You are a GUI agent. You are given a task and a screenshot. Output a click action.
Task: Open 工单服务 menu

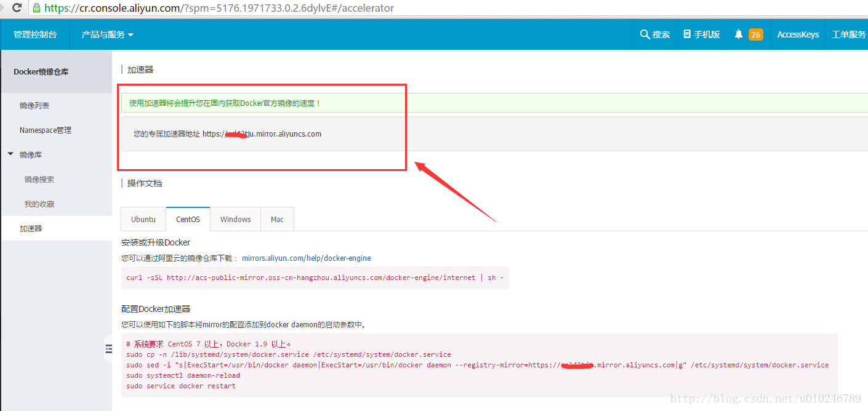pyautogui.click(x=849, y=34)
